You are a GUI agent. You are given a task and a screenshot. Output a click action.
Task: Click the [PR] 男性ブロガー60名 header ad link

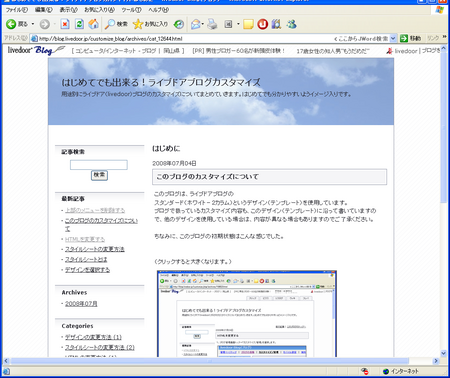pyautogui.click(x=239, y=51)
